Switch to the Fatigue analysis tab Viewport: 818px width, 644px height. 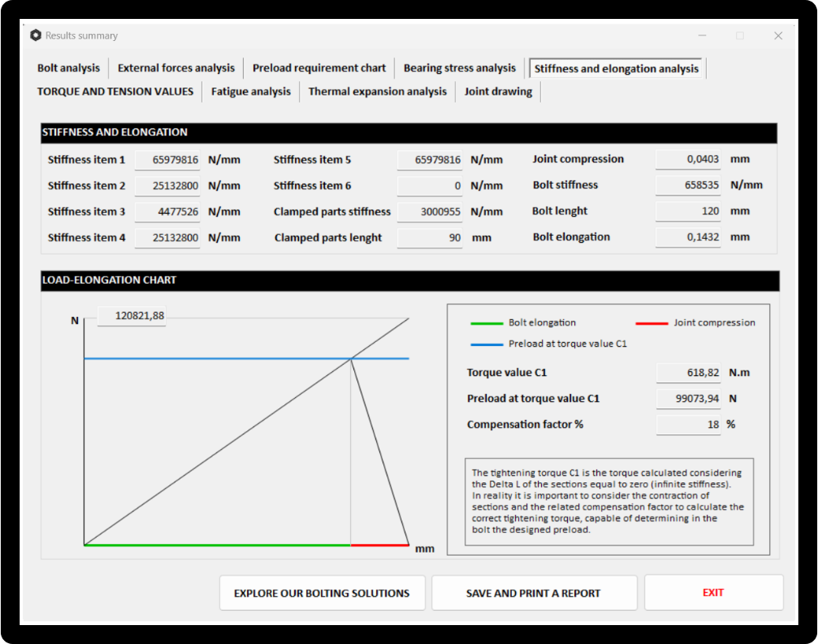(x=251, y=91)
